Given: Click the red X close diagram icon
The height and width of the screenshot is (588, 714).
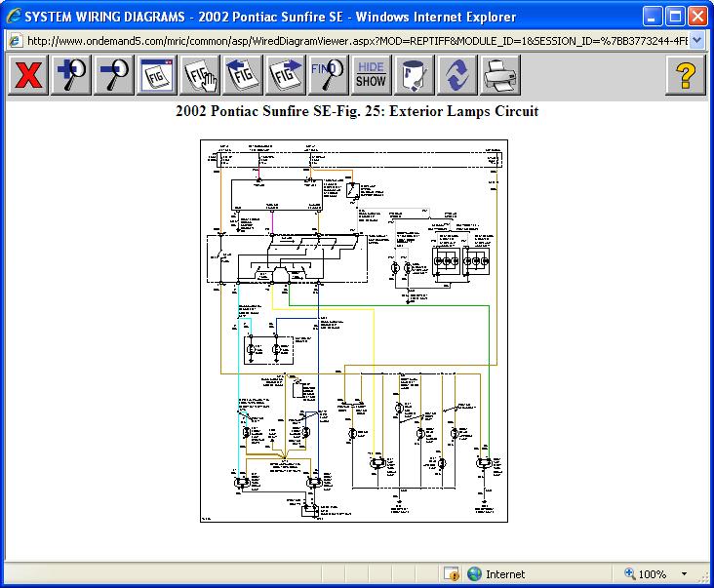Looking at the screenshot, I should point(28,75).
